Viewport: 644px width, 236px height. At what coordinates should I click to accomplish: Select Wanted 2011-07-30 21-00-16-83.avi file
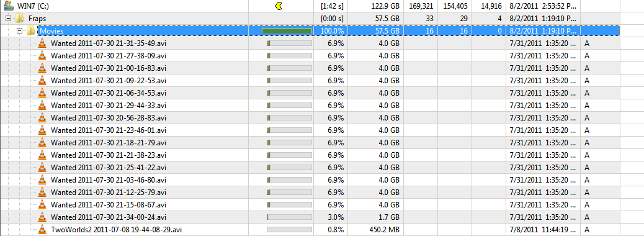(x=109, y=68)
